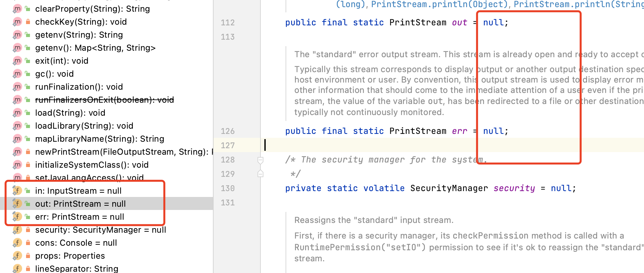The width and height of the screenshot is (644, 273).
Task: Collapse the comment block at line 128
Action: pos(260,160)
